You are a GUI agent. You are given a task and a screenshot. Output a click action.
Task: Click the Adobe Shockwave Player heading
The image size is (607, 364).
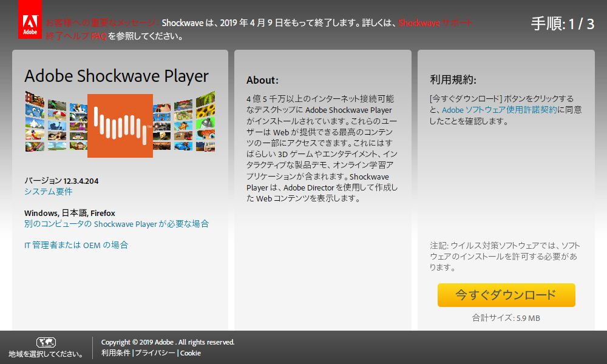point(117,76)
